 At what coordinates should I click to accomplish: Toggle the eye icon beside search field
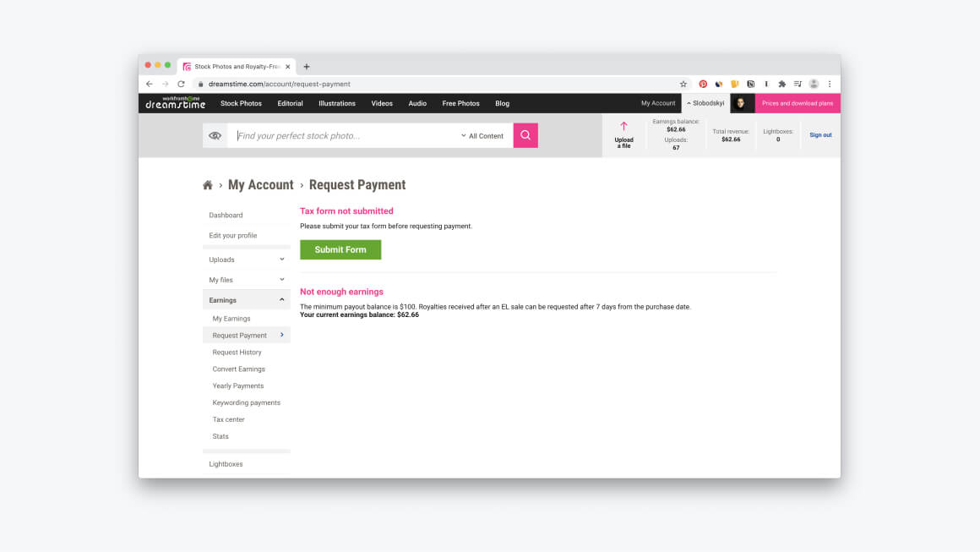pos(215,135)
